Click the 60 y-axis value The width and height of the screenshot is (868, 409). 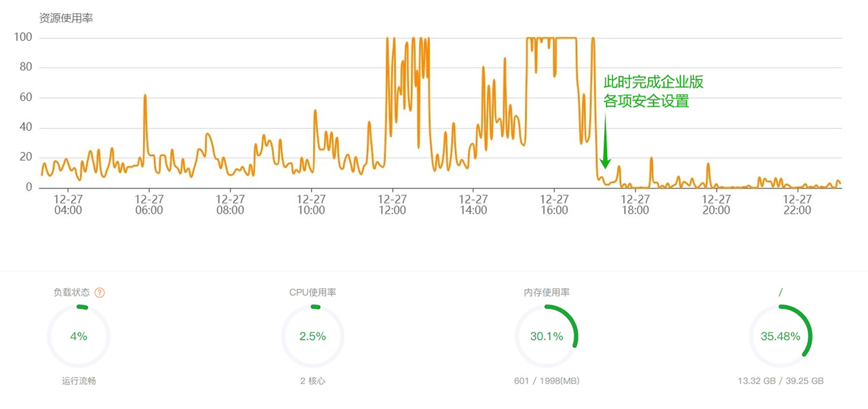[x=26, y=97]
